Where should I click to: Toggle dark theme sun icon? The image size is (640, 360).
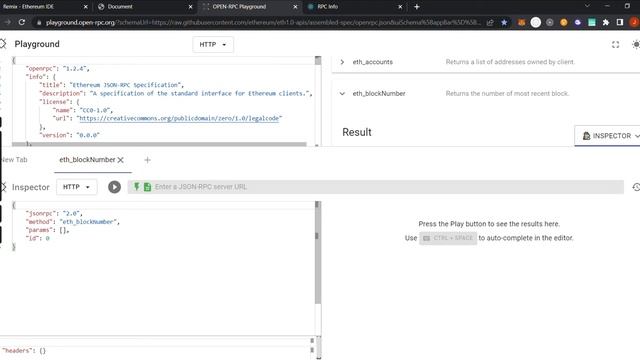tap(636, 44)
